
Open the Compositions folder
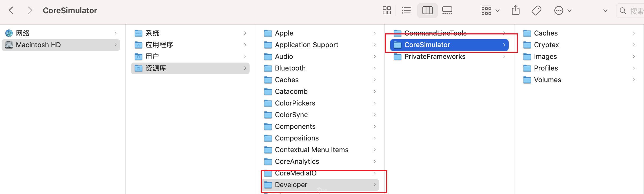(x=320, y=138)
